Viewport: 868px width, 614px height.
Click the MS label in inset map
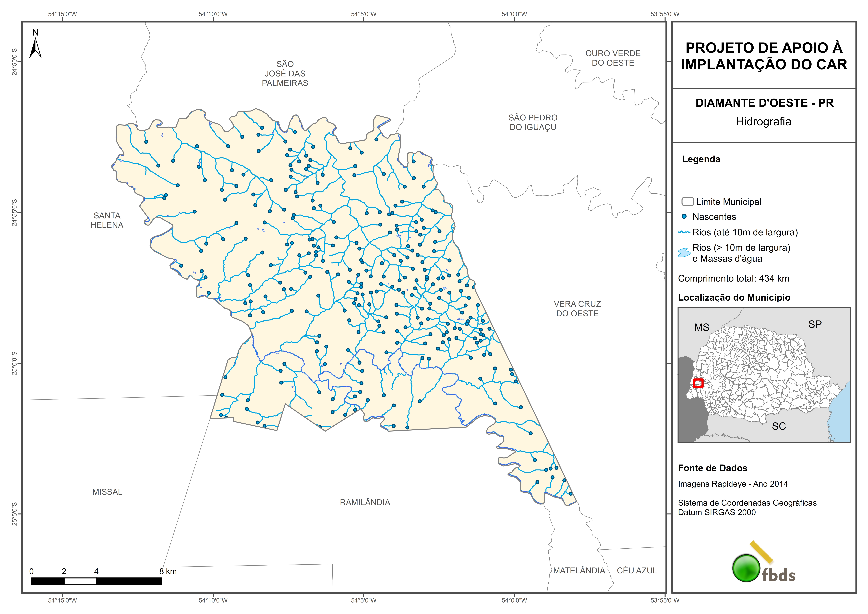pos(702,327)
